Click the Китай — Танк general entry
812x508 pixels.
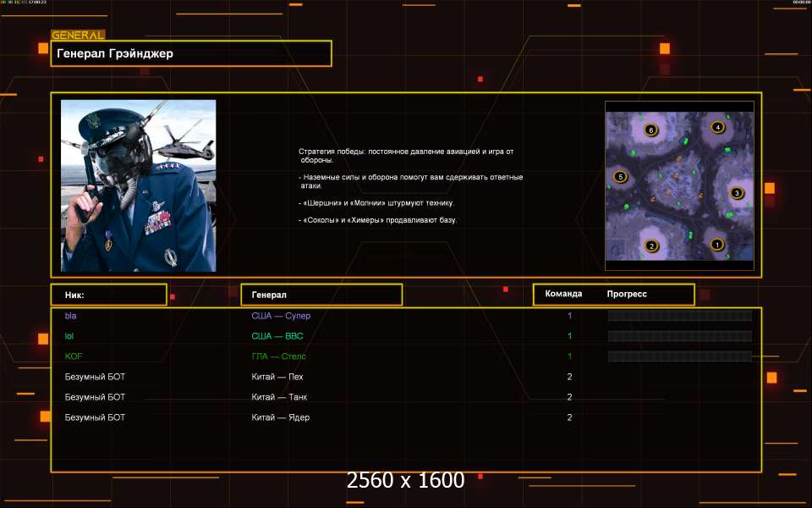click(283, 397)
